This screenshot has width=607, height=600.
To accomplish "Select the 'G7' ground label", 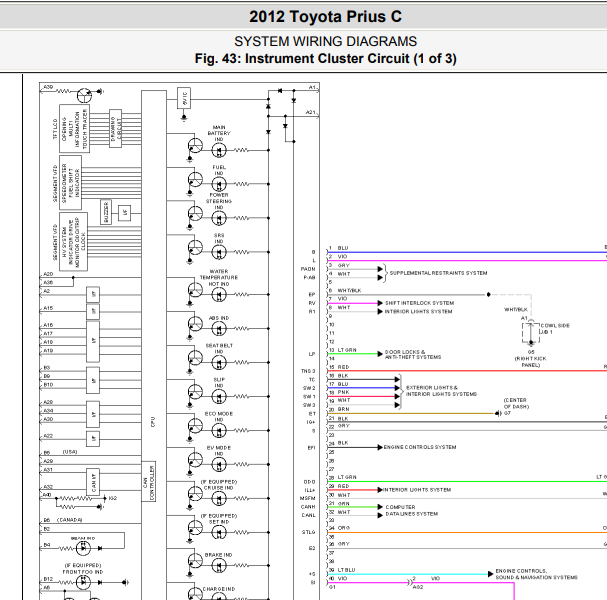I will pyautogui.click(x=507, y=413).
